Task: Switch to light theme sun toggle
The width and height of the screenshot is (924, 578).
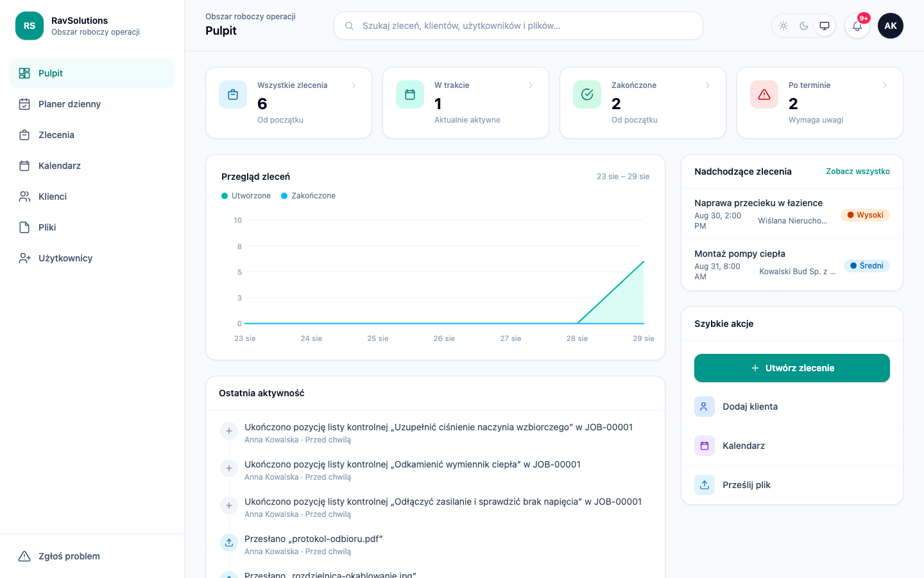Action: click(783, 26)
